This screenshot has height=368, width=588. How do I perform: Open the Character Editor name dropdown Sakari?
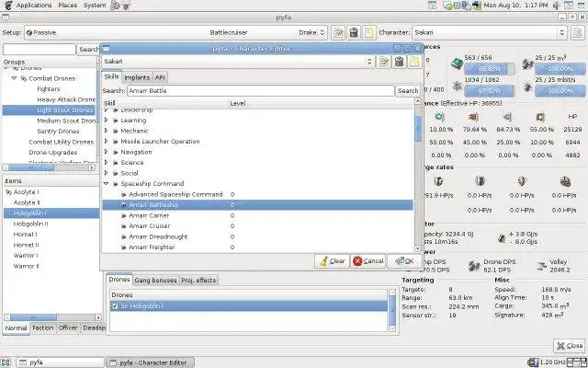click(238, 62)
